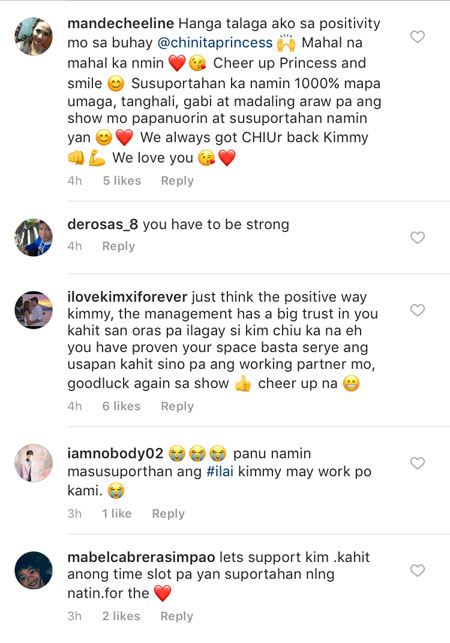Open mandecheeline's profile picture
Viewport: 450px width, 643px height.
click(34, 36)
